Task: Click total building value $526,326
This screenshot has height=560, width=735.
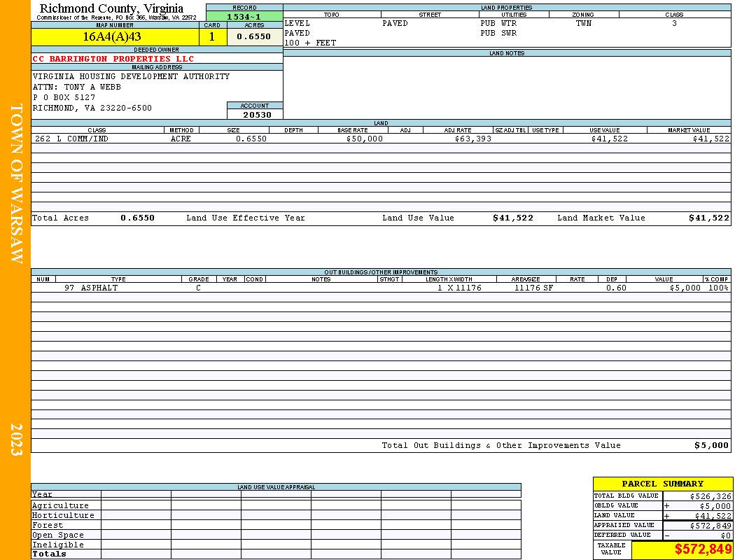Action: 710,496
